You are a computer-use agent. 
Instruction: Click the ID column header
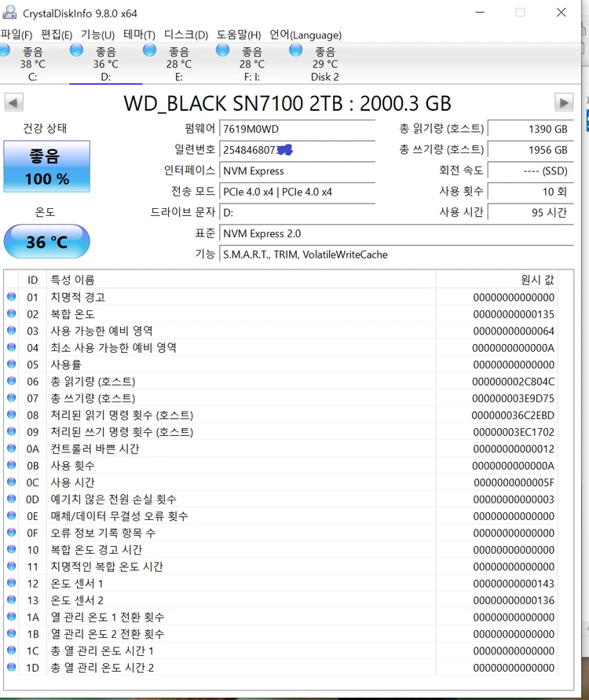[32, 280]
